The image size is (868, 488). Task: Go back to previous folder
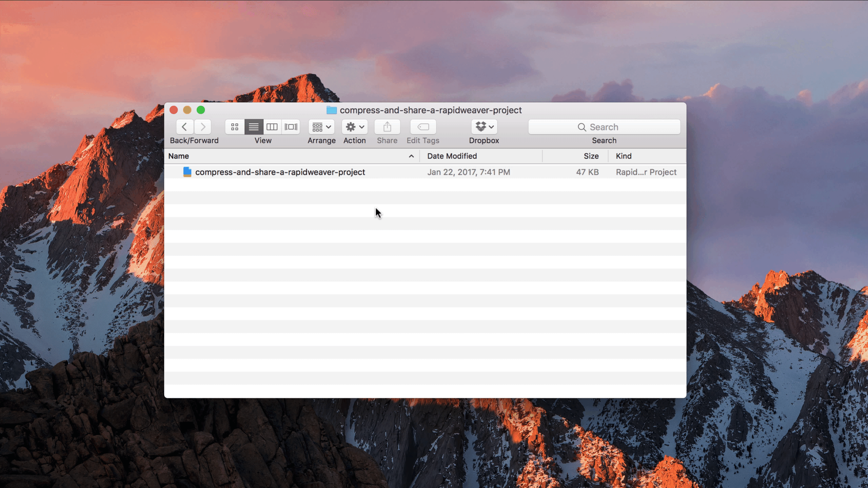click(185, 127)
